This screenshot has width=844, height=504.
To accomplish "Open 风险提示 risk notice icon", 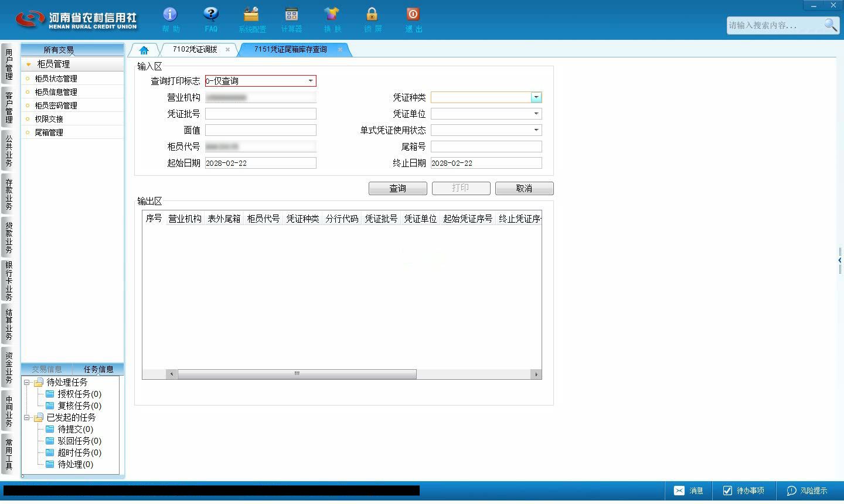I will (x=791, y=491).
